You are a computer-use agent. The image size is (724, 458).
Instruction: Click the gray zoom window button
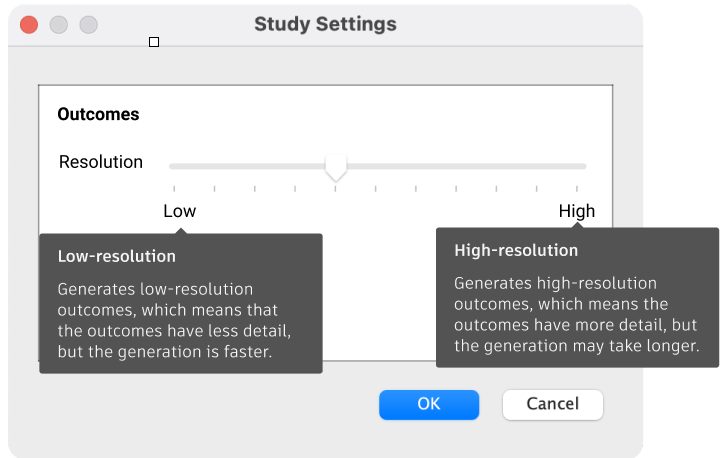pos(89,25)
